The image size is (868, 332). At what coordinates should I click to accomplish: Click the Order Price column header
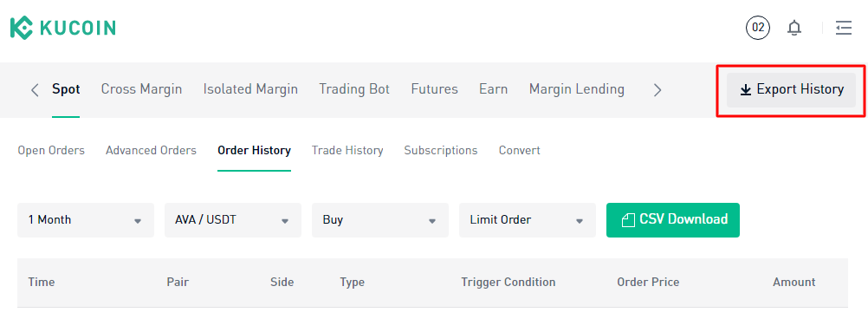(x=648, y=282)
